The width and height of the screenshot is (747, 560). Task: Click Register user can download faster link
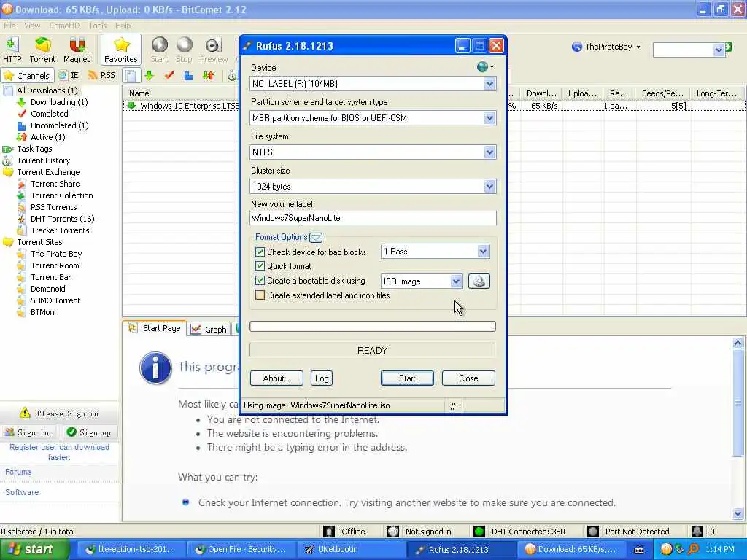[x=59, y=452]
